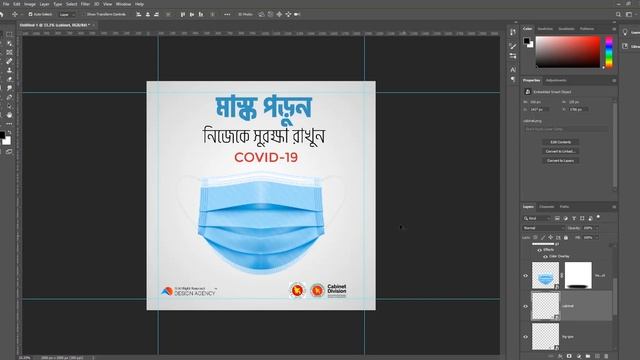
Task: Open blend mode Normal dropdown
Action: point(543,228)
